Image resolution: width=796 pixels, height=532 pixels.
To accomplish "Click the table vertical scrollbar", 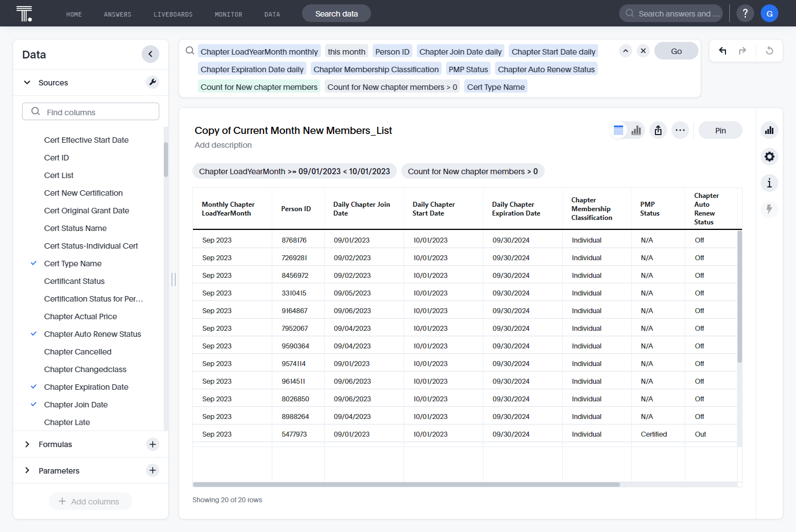I will [x=740, y=297].
